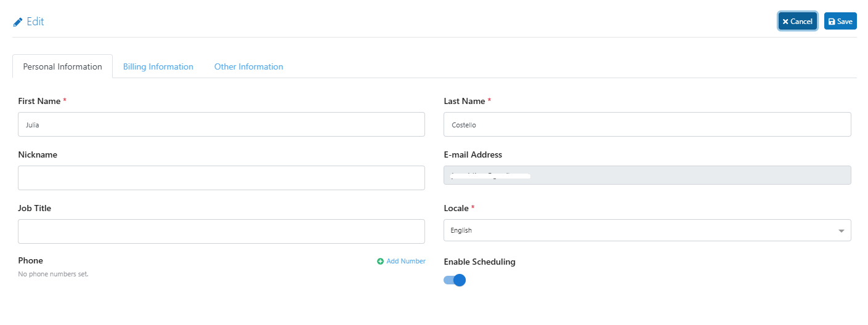
Task: Save the edited profile
Action: point(840,21)
